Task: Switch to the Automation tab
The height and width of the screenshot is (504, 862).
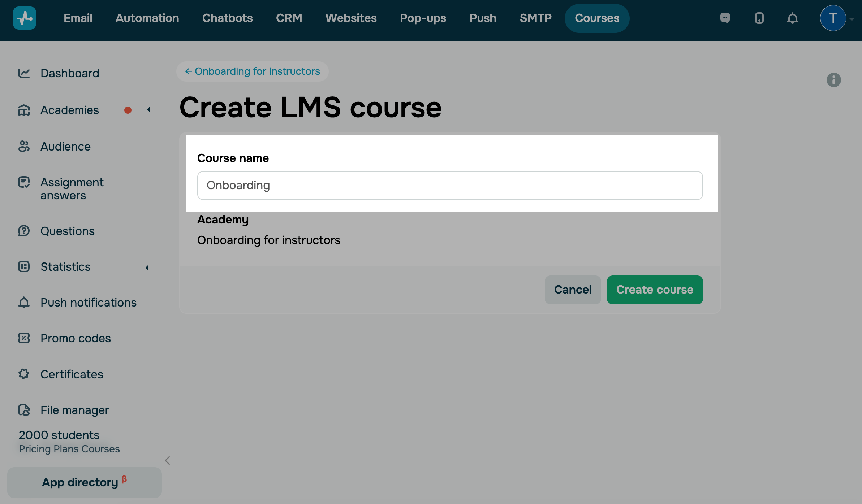Action: click(x=147, y=18)
